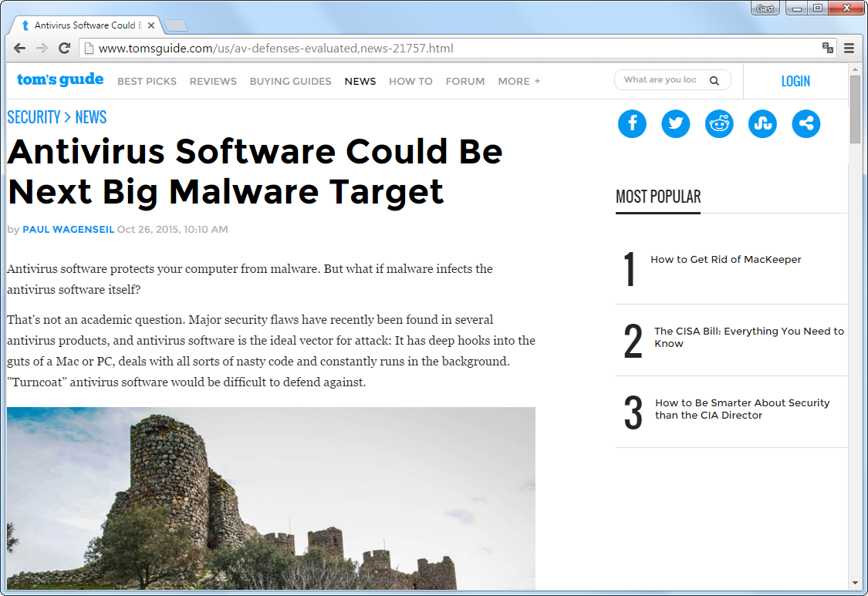Open Chrome hamburger menu
Image resolution: width=868 pixels, height=596 pixels.
(x=849, y=48)
